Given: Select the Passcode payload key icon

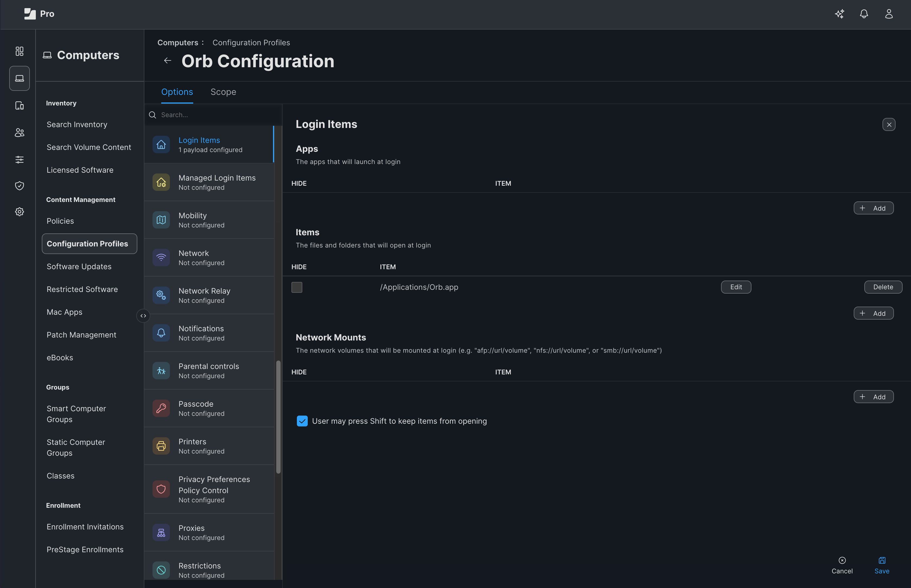Looking at the screenshot, I should point(161,408).
